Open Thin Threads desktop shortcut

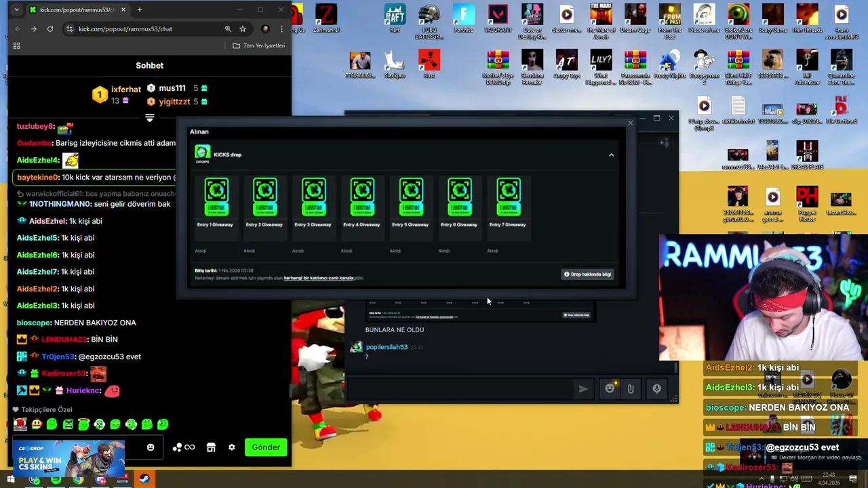pos(807,18)
